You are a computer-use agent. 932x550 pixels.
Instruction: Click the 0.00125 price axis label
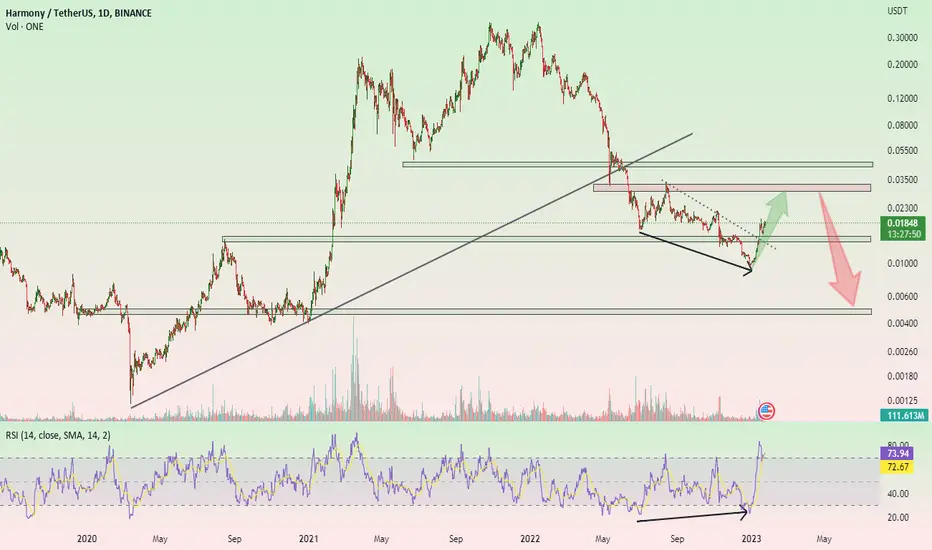pos(902,401)
